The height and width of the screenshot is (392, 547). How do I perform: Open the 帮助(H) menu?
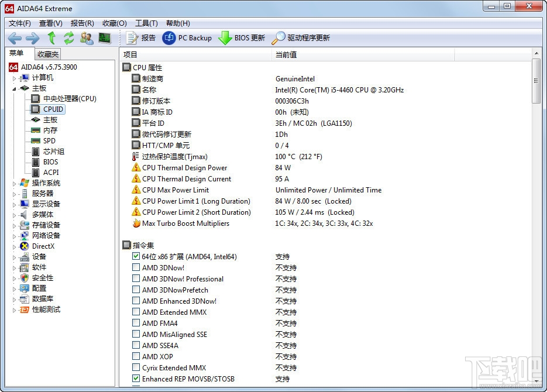tap(178, 23)
